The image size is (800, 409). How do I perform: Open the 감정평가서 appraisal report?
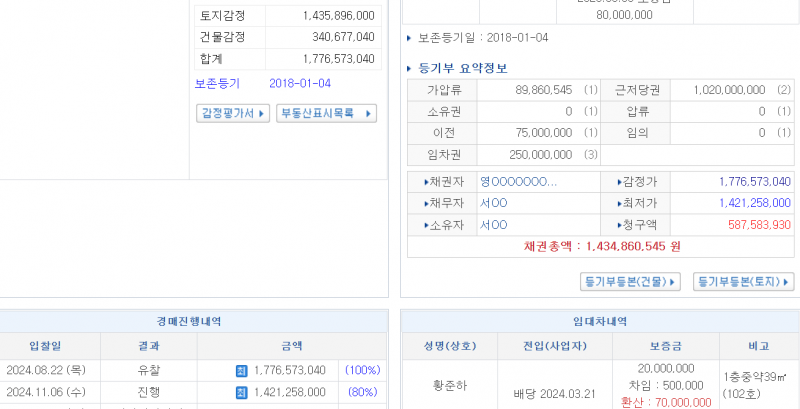[x=232, y=114]
